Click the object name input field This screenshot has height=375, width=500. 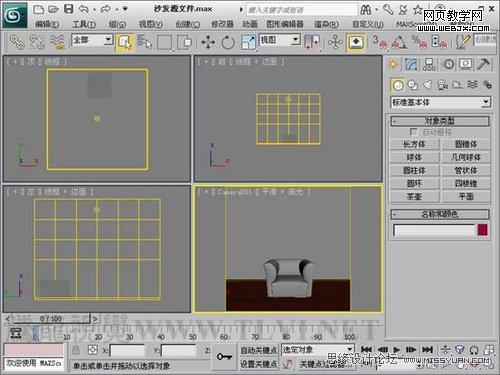click(434, 230)
